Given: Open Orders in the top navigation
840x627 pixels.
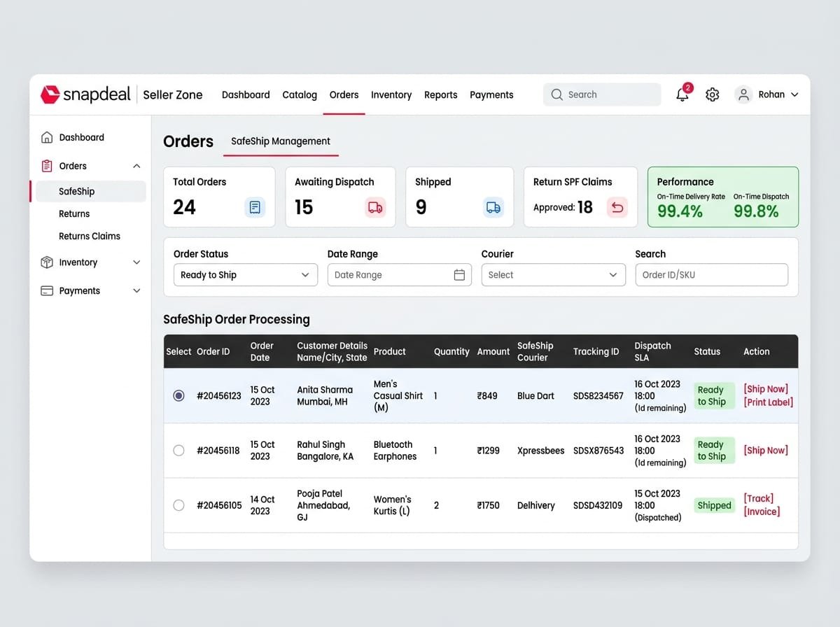Looking at the screenshot, I should [x=344, y=94].
